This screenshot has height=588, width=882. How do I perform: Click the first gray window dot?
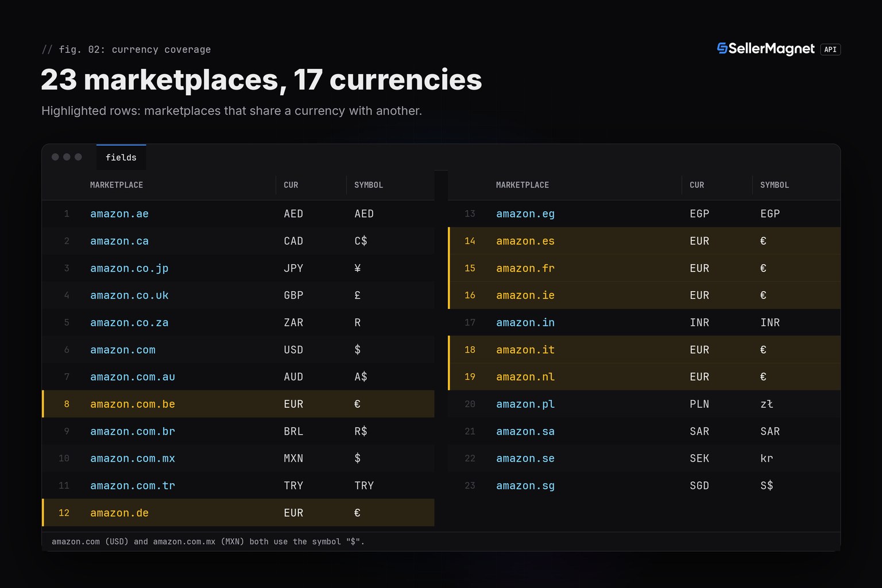click(55, 157)
